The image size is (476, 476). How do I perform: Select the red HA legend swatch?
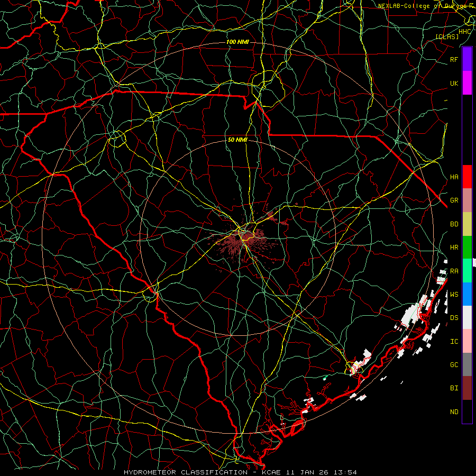(467, 177)
